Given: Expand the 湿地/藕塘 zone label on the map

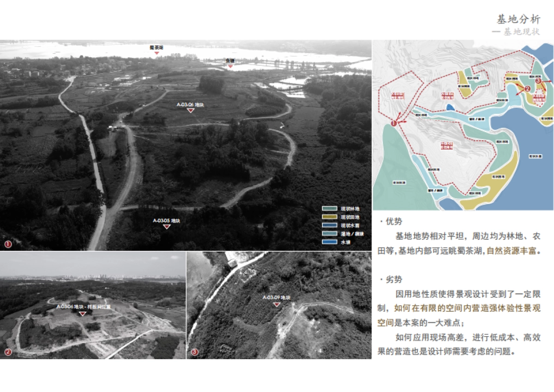Looking at the screenshot, I should click(x=476, y=119).
